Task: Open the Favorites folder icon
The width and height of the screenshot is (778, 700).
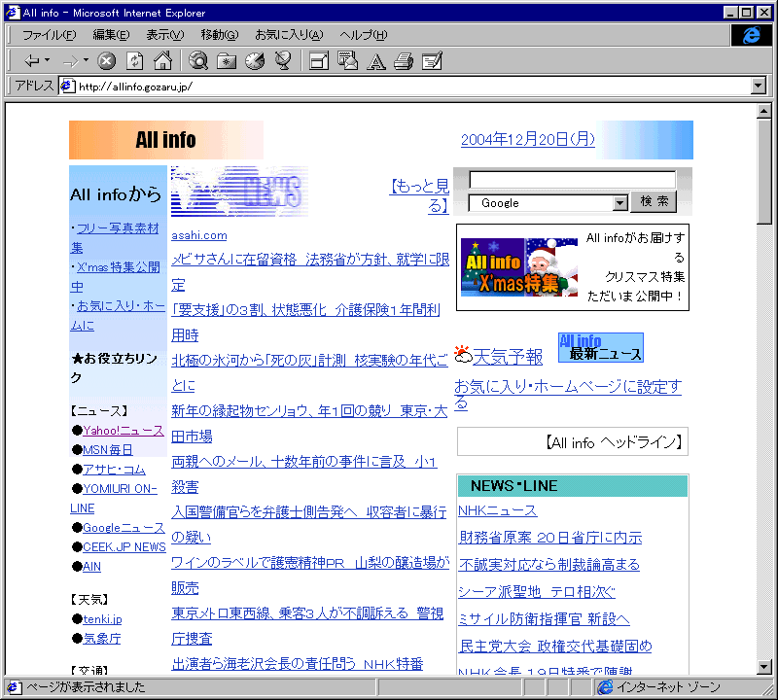Action: pyautogui.click(x=227, y=61)
